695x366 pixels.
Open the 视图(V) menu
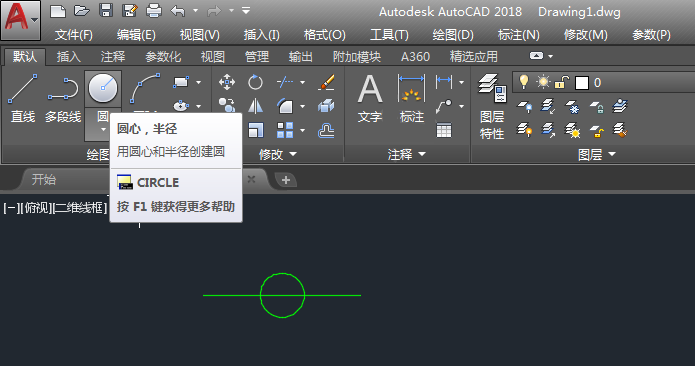click(199, 35)
